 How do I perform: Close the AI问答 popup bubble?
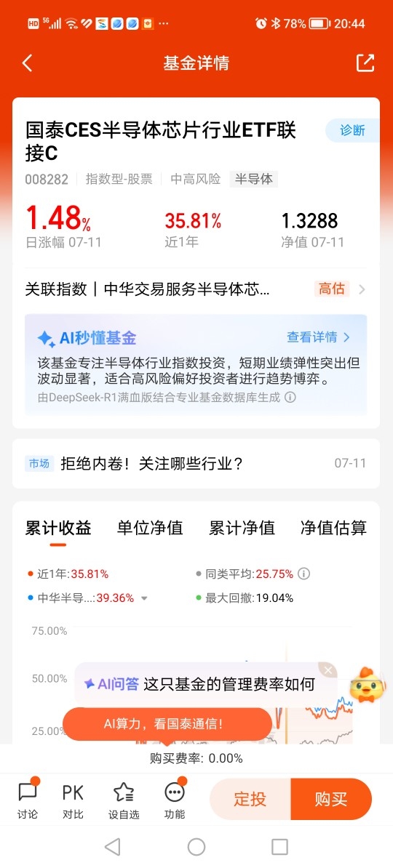328,671
